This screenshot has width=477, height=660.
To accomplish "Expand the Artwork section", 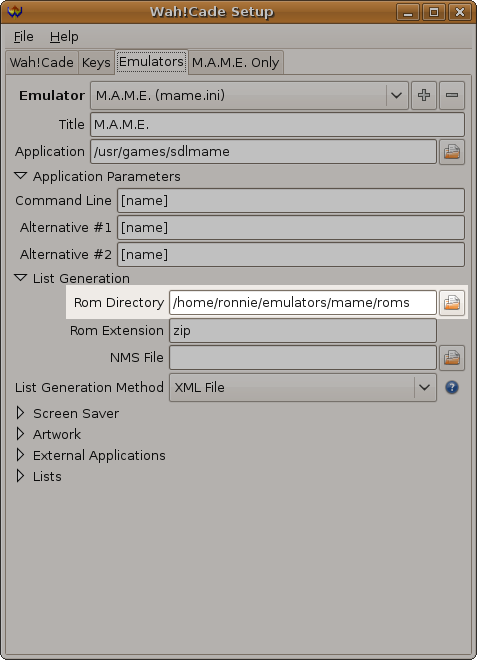I will [x=20, y=434].
